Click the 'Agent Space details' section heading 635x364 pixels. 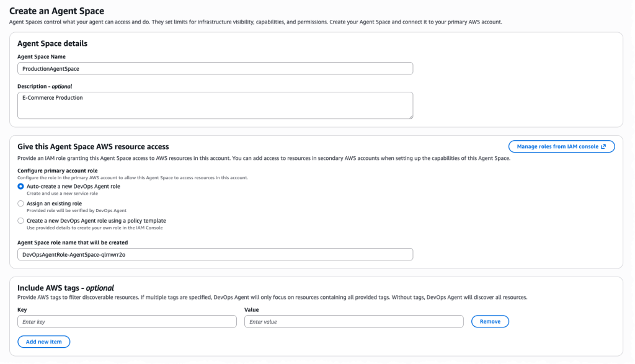point(52,43)
